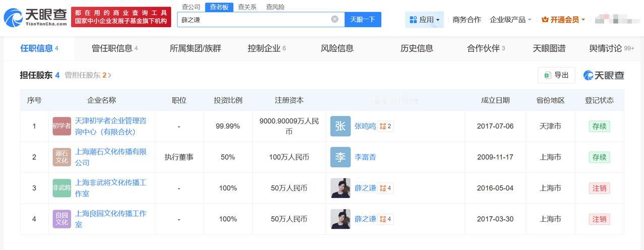Click the 注销 status tag dated 2017-03-30
Image resolution: width=644 pixels, height=250 pixels.
(x=599, y=219)
